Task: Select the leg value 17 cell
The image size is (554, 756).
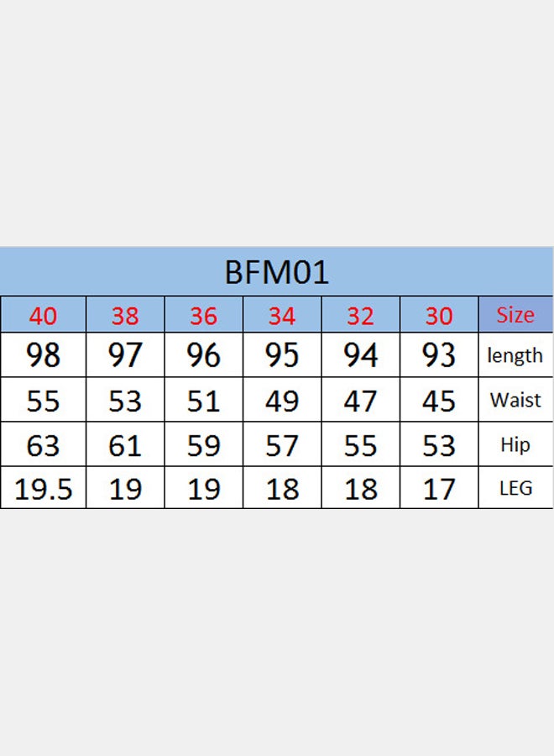Action: tap(439, 489)
